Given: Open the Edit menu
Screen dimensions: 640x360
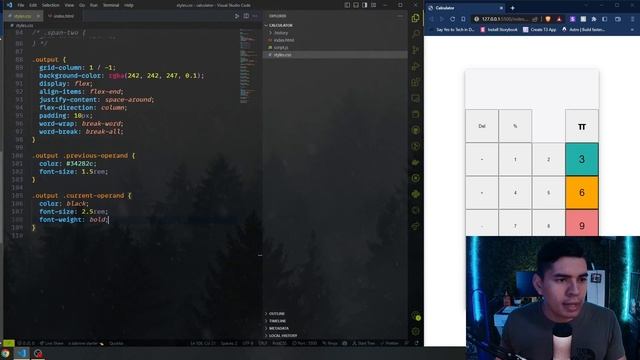Looking at the screenshot, I should point(33,5).
